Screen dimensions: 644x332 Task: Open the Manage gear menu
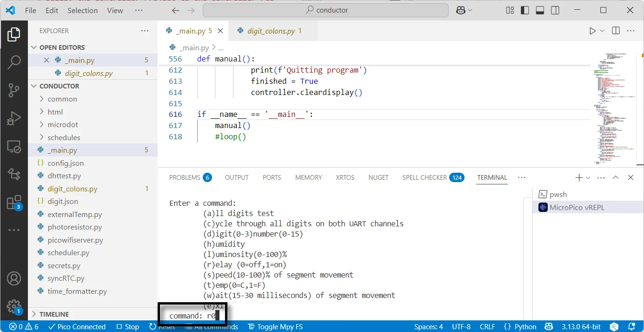tap(13, 306)
